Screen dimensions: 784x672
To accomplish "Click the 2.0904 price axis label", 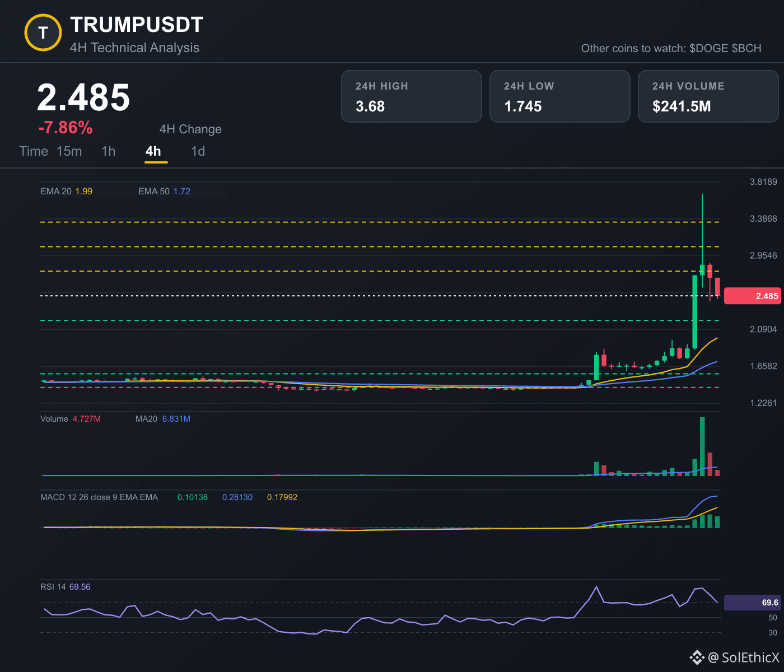I will (x=764, y=329).
